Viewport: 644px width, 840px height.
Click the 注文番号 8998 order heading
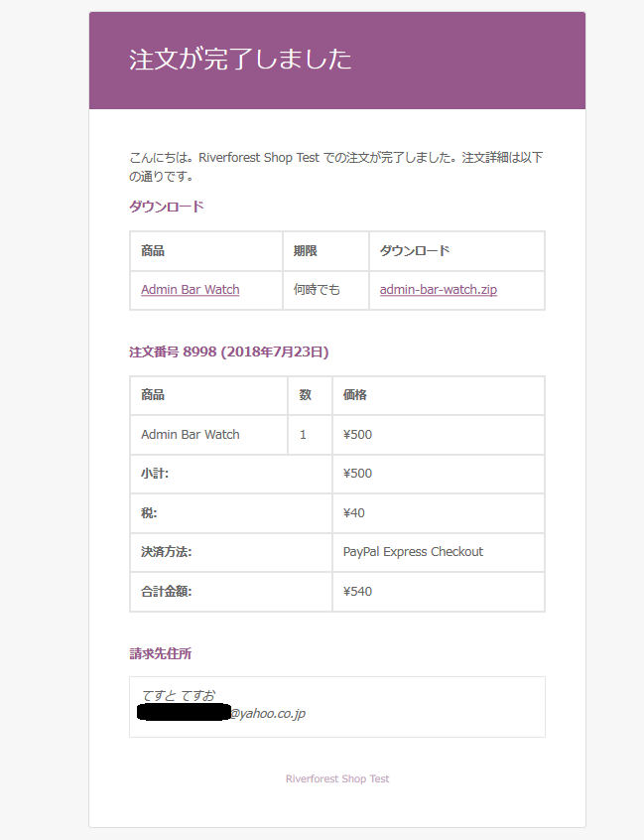coord(228,351)
